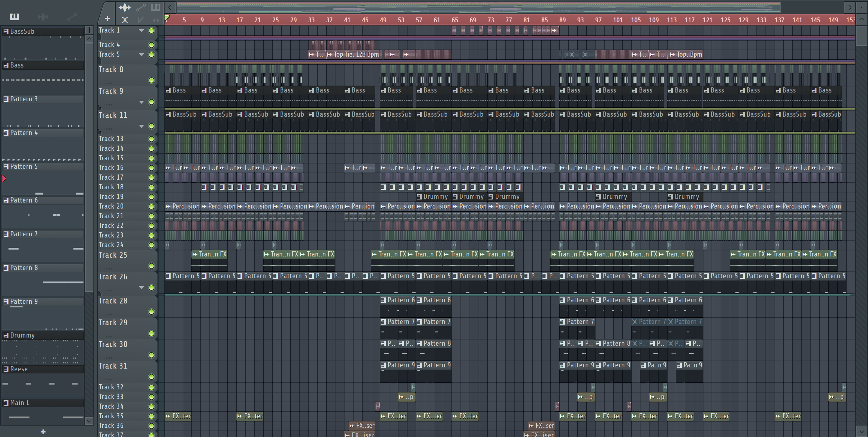The width and height of the screenshot is (868, 437).
Task: Click the horizontal overview scrollbar
Action: pyautogui.click(x=479, y=7)
